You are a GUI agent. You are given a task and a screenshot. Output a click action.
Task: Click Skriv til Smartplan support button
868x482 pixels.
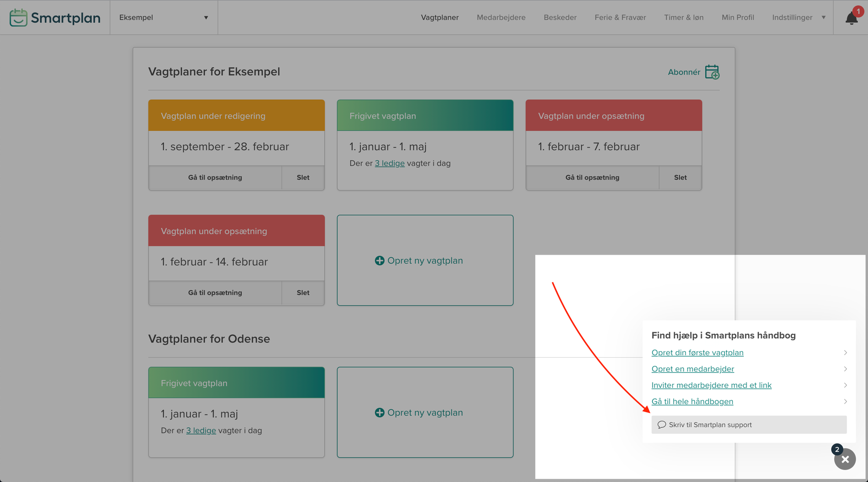pos(749,425)
